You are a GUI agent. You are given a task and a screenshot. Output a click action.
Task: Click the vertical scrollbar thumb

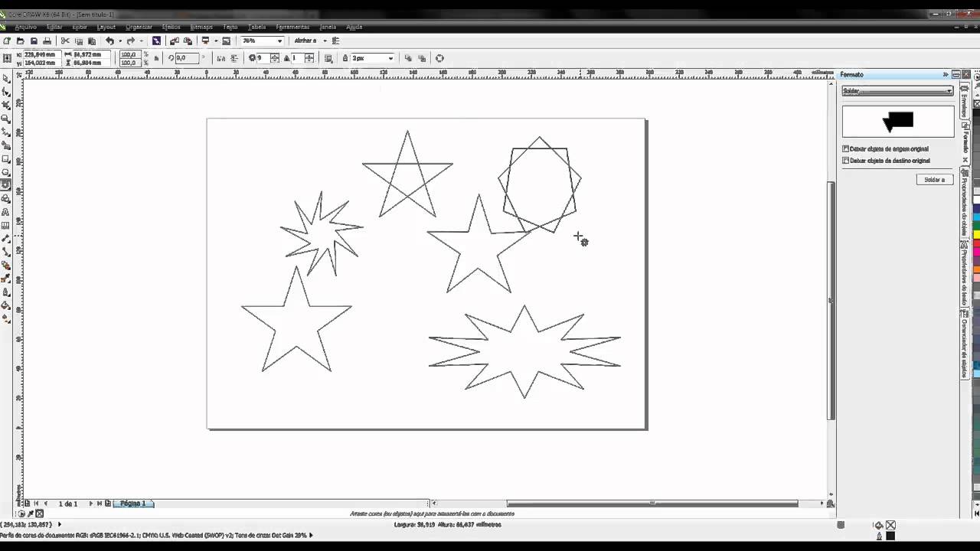[x=831, y=300]
